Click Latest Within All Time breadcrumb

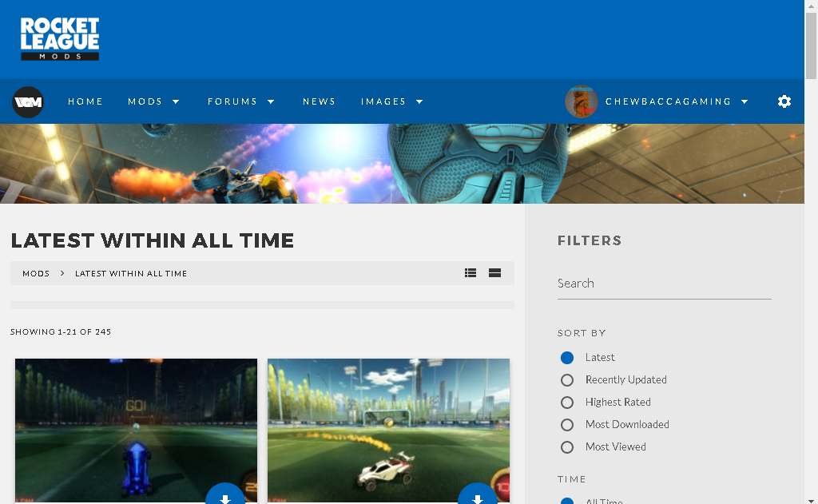(x=131, y=273)
